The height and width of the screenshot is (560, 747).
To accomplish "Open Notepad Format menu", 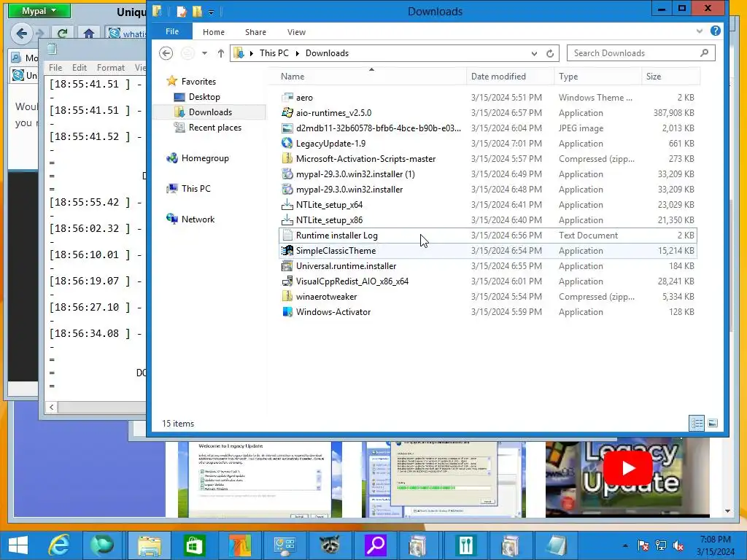I will [111, 68].
